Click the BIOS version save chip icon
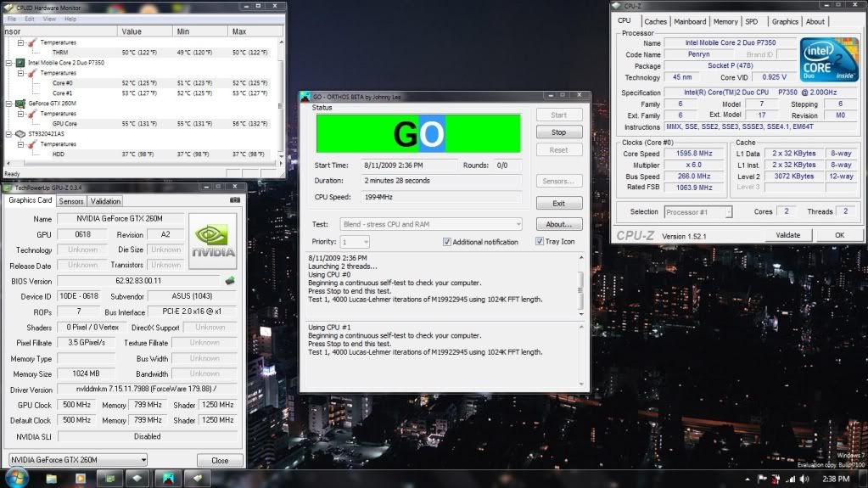This screenshot has height=488, width=868. click(x=230, y=281)
